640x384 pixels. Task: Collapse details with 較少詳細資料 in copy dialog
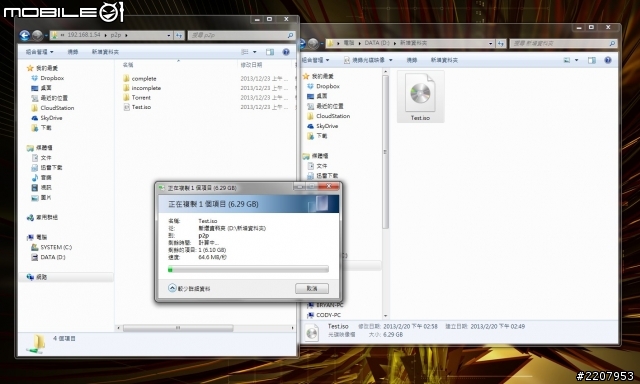[189, 289]
